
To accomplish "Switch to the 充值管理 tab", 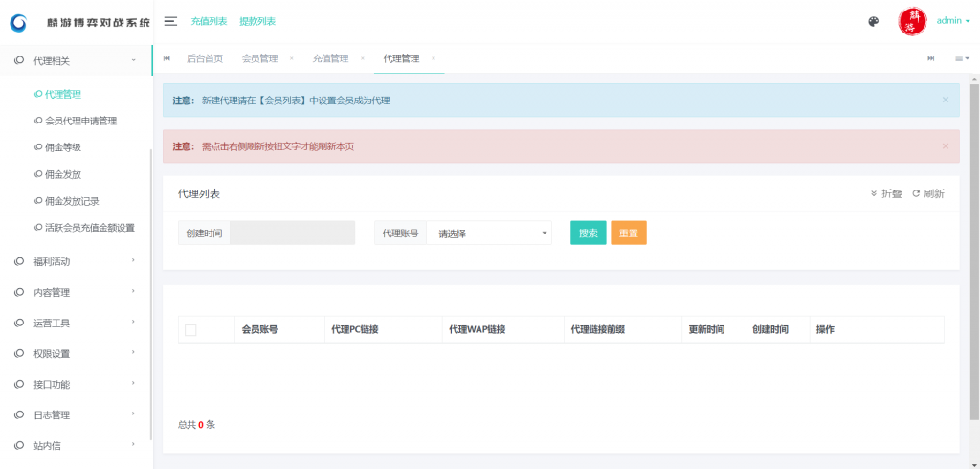I will pos(330,58).
